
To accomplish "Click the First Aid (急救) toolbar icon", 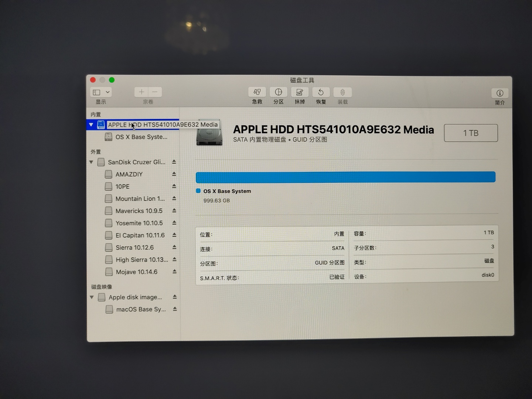I will pos(257,92).
